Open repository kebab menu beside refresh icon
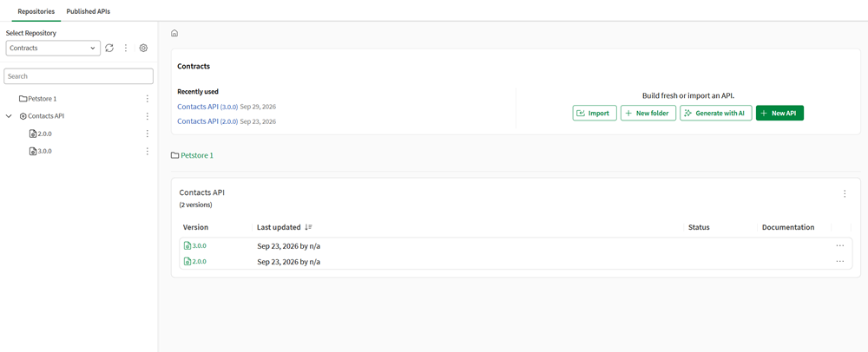 tap(126, 48)
